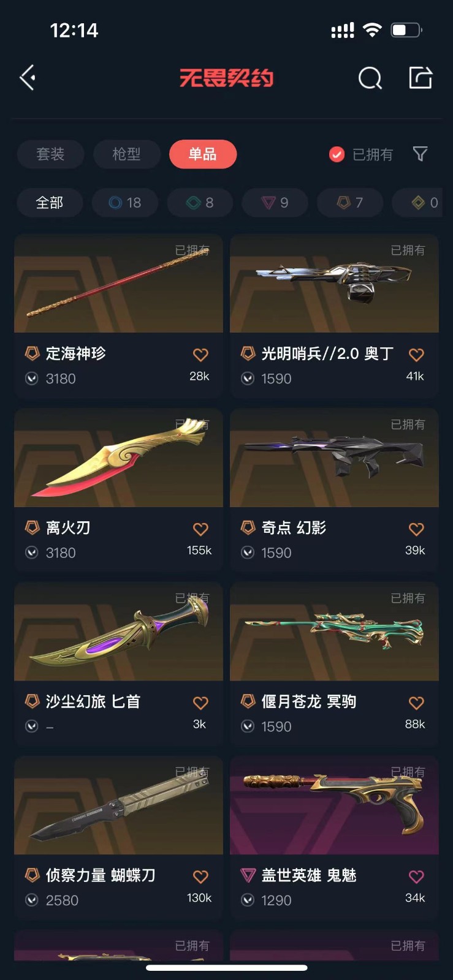453x980 pixels.
Task: Toggle the 已拥有 owned checkbox
Action: point(337,154)
